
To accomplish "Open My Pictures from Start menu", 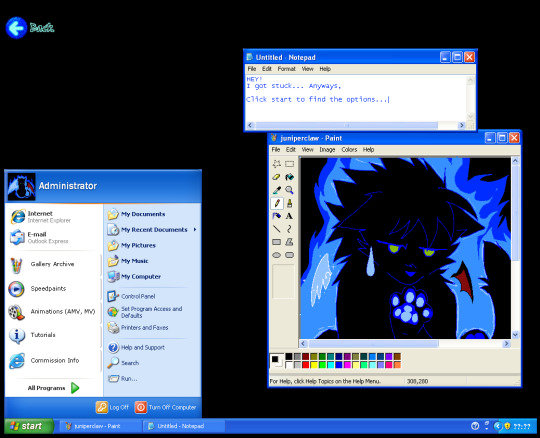I will point(132,246).
